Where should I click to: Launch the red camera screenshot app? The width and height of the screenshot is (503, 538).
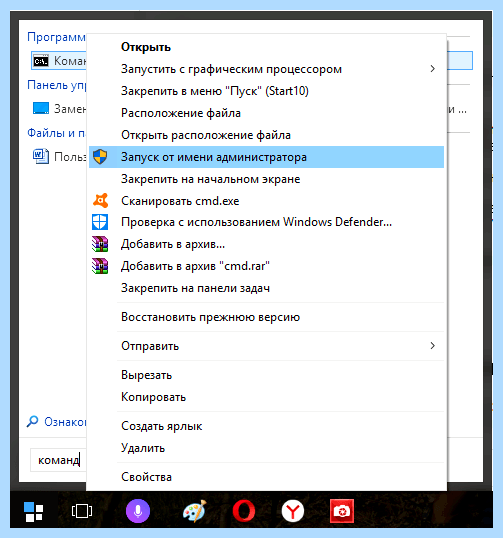(342, 511)
